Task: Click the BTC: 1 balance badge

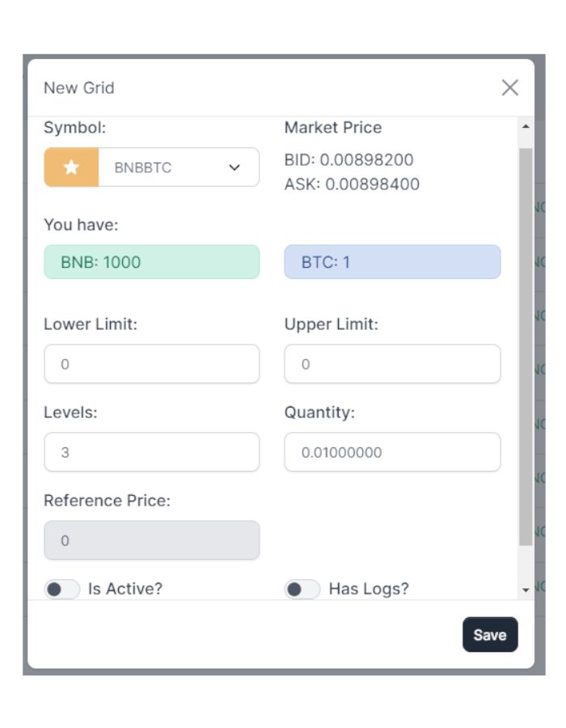Action: (x=392, y=262)
